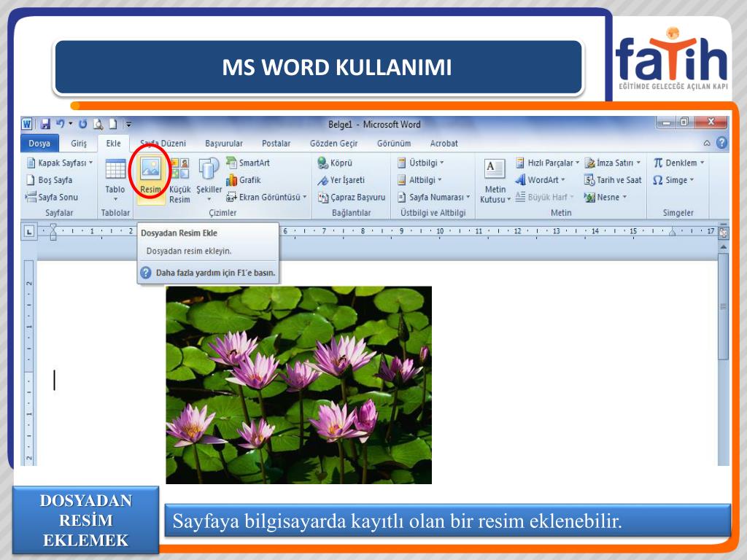The image size is (747, 560).
Task: Click the Tarih ve Saat icon
Action: 589,180
